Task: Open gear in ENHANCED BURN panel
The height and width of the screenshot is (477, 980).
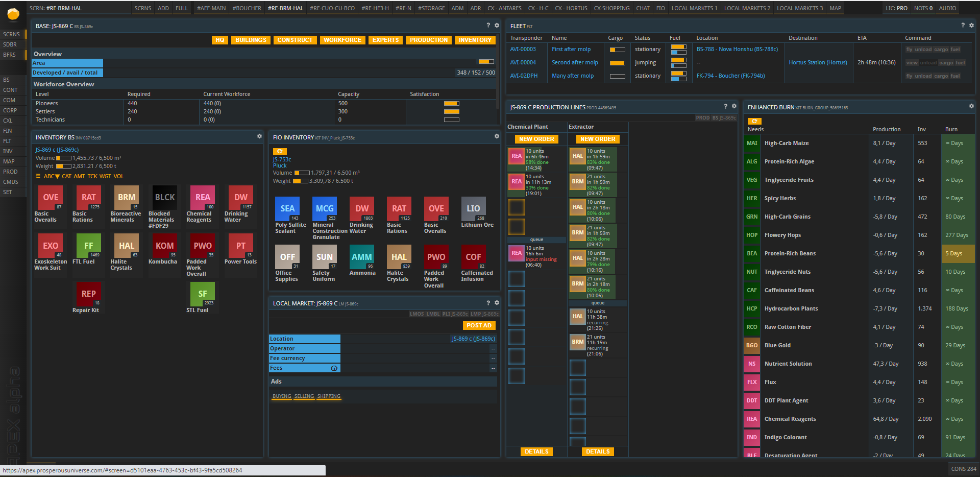Action: 971,106
